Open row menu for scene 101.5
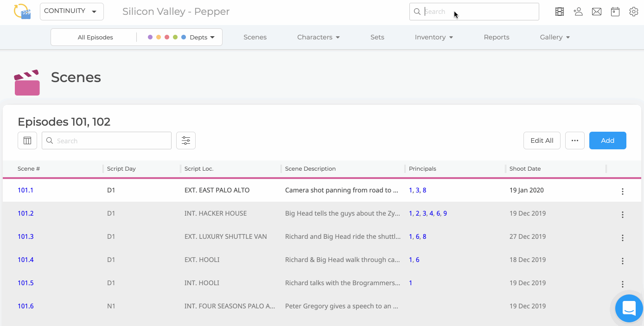The height and width of the screenshot is (326, 644). (623, 284)
